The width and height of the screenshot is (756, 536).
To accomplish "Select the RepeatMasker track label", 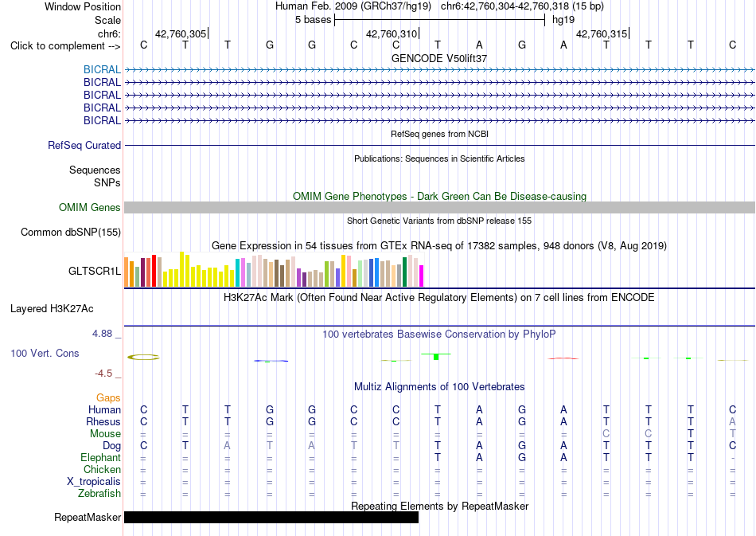I will (88, 517).
